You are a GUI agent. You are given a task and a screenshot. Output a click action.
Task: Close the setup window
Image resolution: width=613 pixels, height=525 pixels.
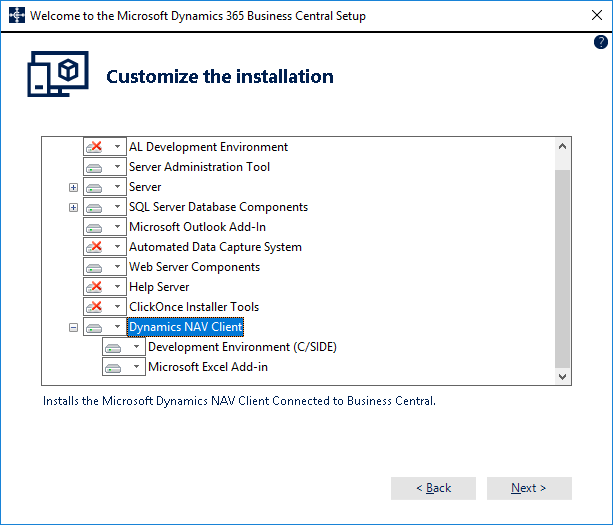click(x=597, y=15)
